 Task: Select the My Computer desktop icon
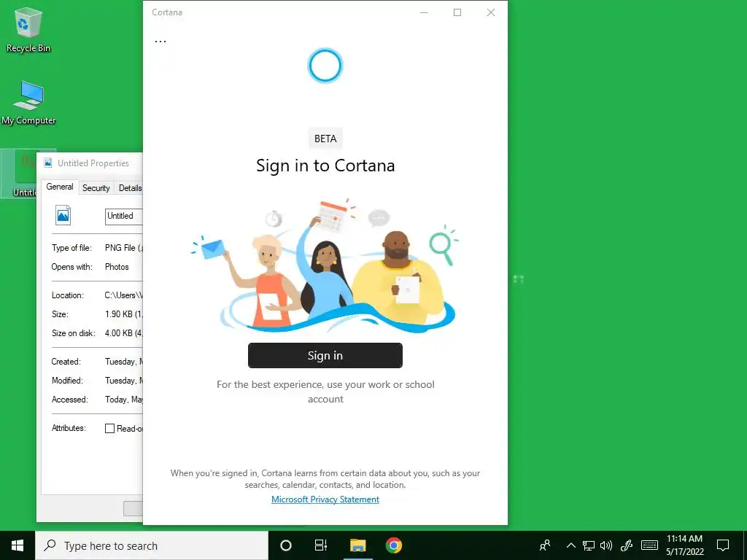click(x=28, y=103)
